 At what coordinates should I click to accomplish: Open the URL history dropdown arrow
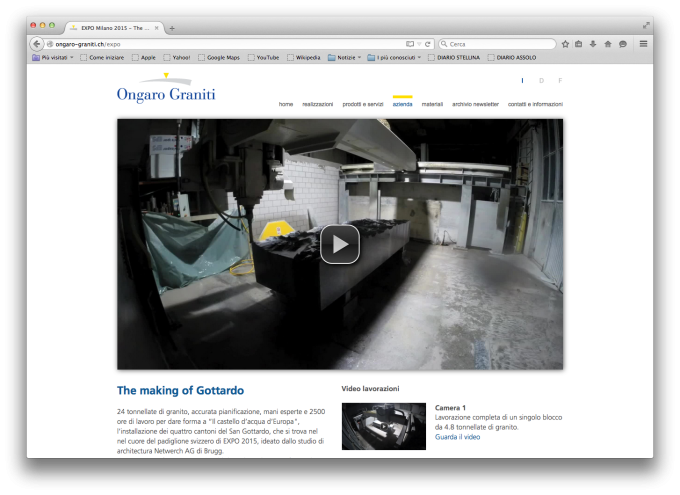coord(419,44)
